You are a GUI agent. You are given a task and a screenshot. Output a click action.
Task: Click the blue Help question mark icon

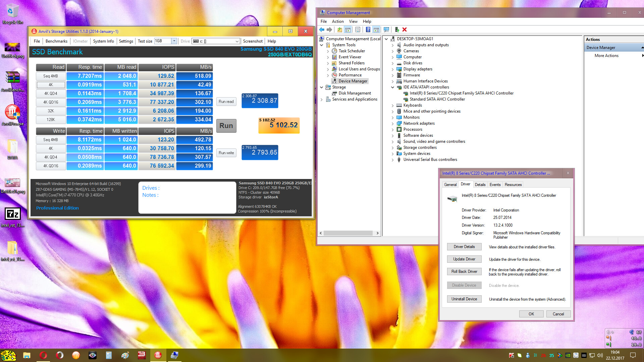point(368,29)
